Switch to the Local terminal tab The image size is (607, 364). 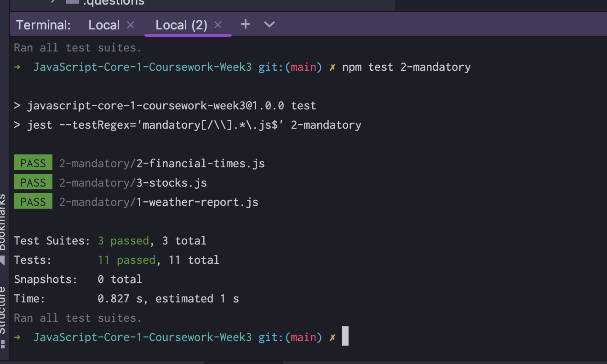pyautogui.click(x=104, y=25)
